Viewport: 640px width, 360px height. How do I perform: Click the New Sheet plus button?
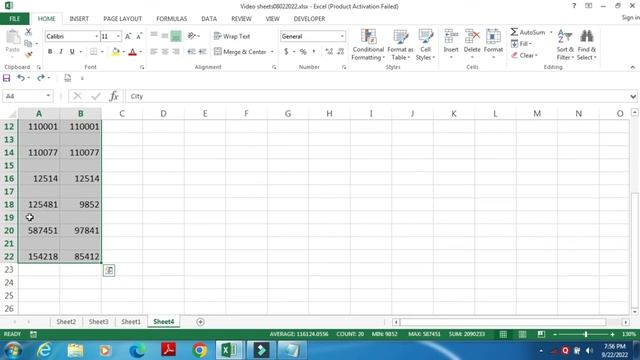click(200, 322)
